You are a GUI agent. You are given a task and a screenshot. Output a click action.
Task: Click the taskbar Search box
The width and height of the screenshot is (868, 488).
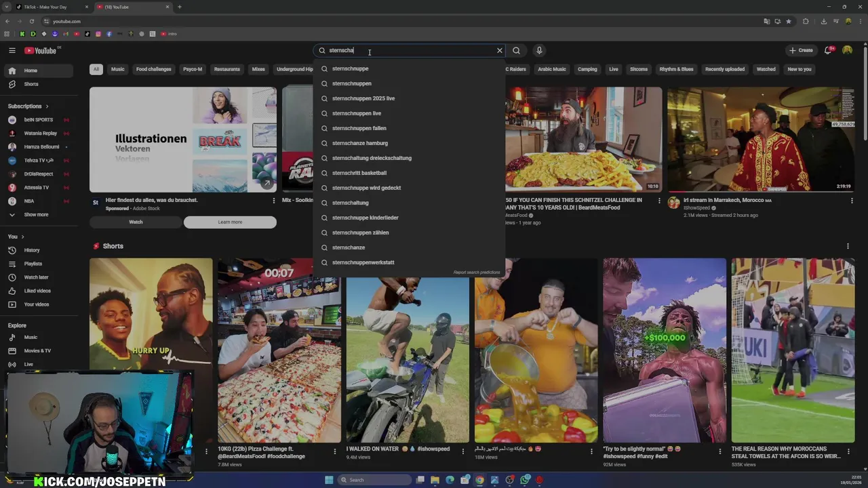pos(375,480)
